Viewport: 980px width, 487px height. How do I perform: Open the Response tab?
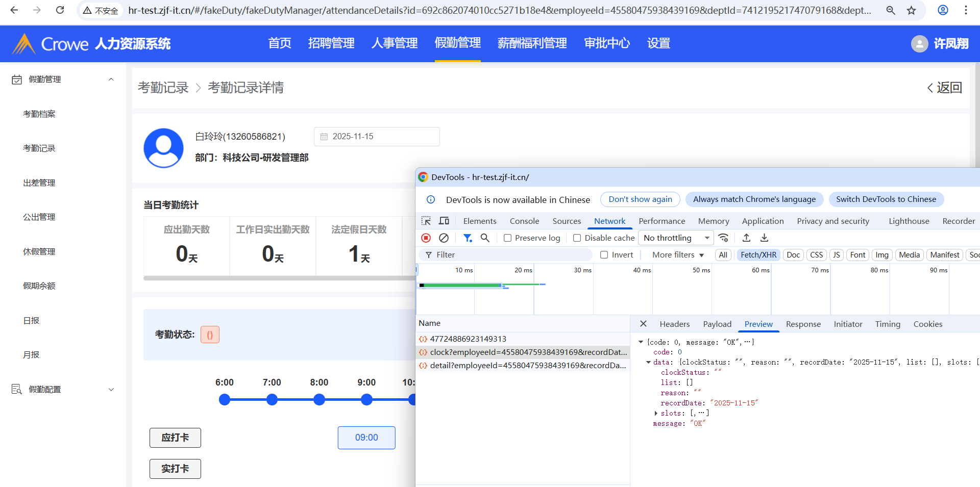803,324
